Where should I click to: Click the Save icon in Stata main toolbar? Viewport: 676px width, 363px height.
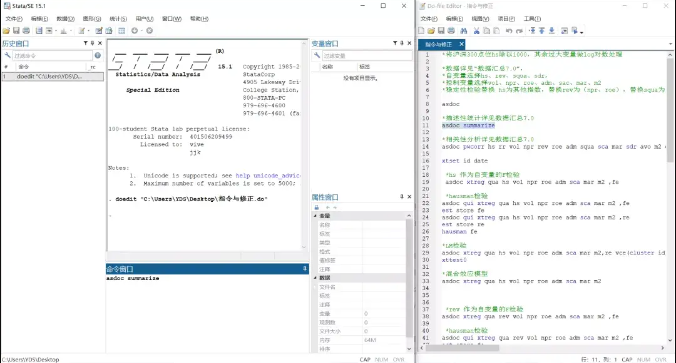click(x=16, y=31)
